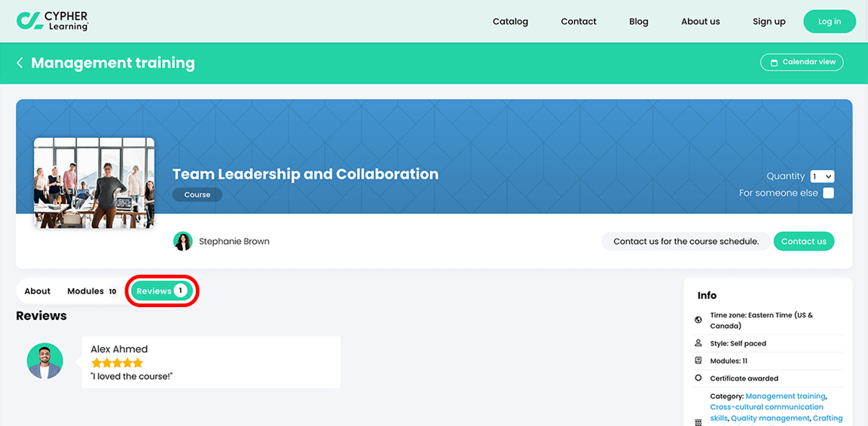Image resolution: width=868 pixels, height=426 pixels.
Task: Click Alex Ahmed's profile avatar
Action: pyautogui.click(x=45, y=361)
